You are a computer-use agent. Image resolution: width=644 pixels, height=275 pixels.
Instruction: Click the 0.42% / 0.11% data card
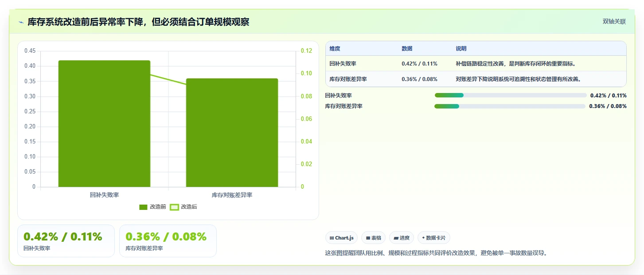coord(66,241)
